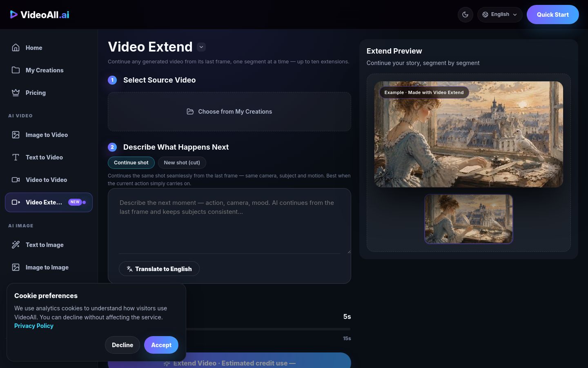Click the Quick Start button
588x368 pixels.
552,15
